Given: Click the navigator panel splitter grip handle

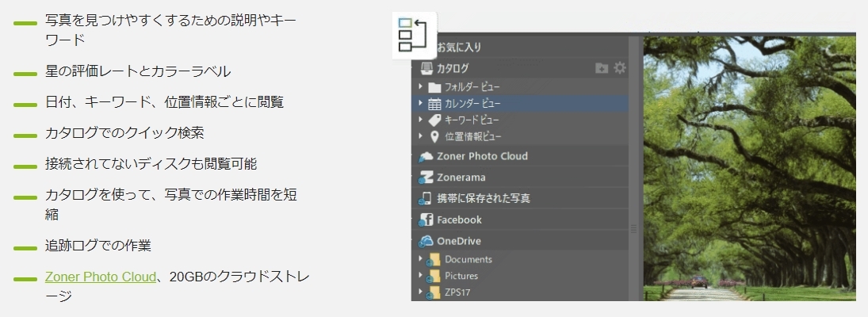Looking at the screenshot, I should [634, 229].
